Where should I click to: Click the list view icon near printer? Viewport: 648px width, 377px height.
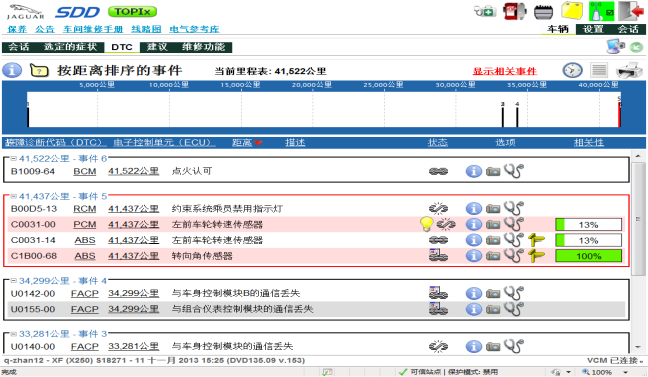click(599, 70)
